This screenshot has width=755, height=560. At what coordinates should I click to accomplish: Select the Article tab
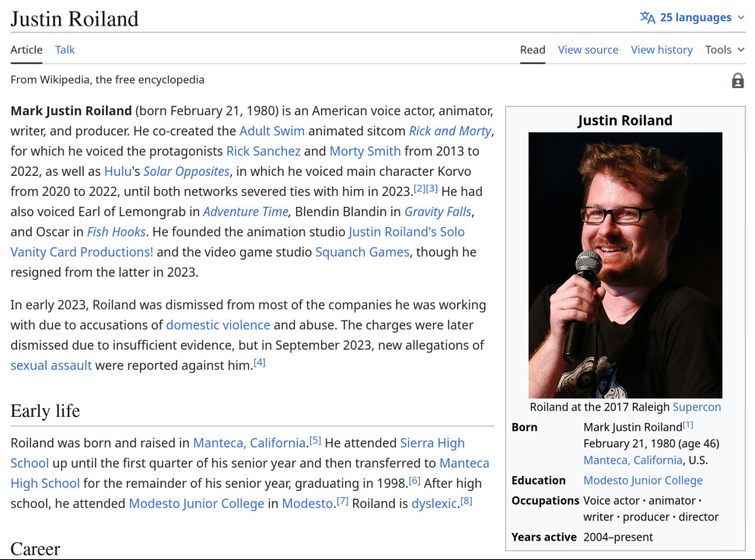(x=26, y=50)
